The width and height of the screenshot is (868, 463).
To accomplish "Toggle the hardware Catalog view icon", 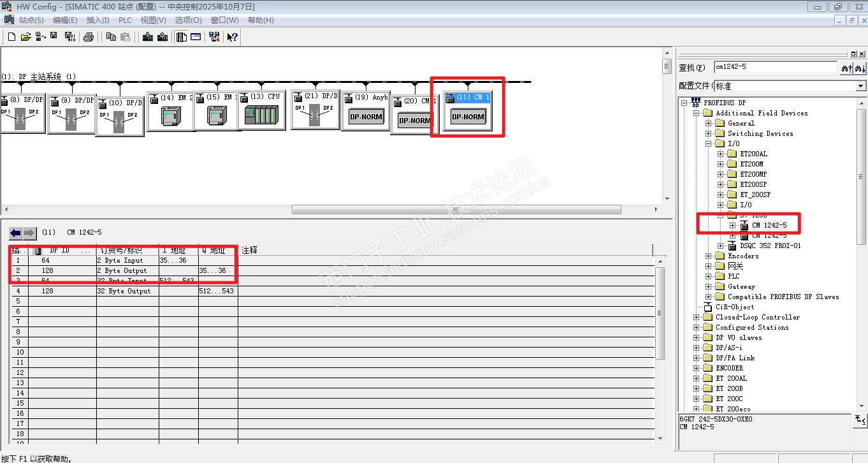I will click(x=182, y=37).
